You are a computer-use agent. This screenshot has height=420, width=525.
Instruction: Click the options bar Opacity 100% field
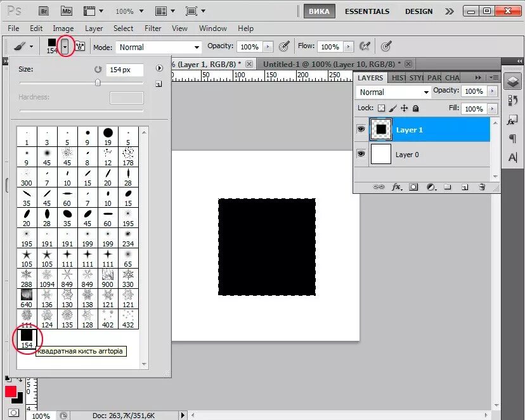coord(250,47)
